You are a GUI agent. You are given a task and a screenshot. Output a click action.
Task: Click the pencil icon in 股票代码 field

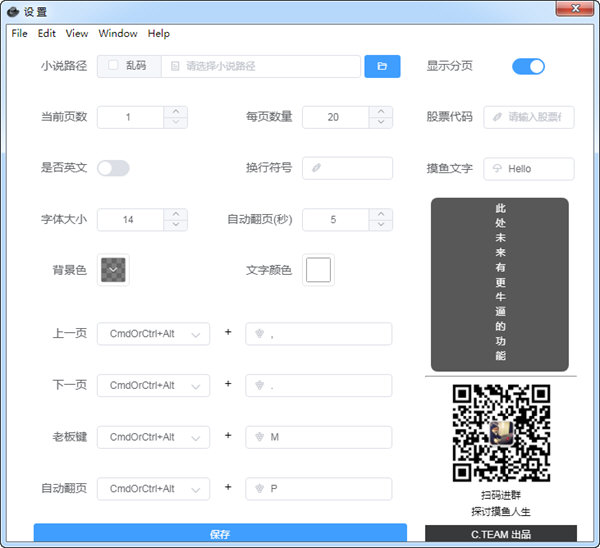497,117
